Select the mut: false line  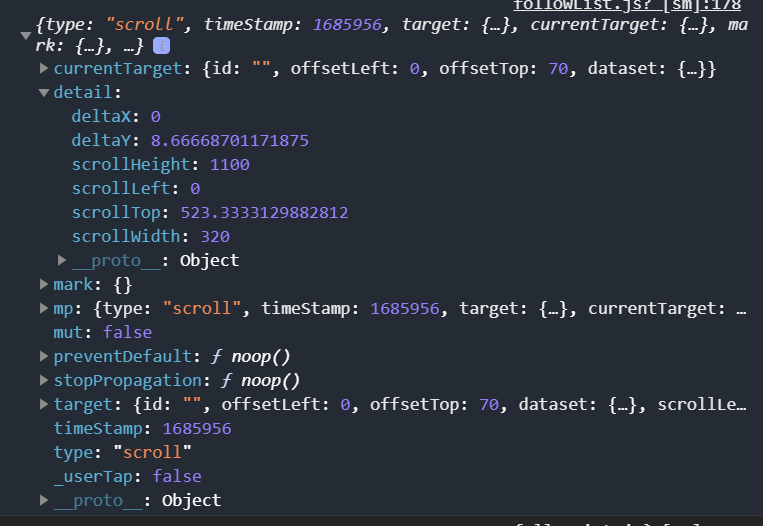click(103, 332)
